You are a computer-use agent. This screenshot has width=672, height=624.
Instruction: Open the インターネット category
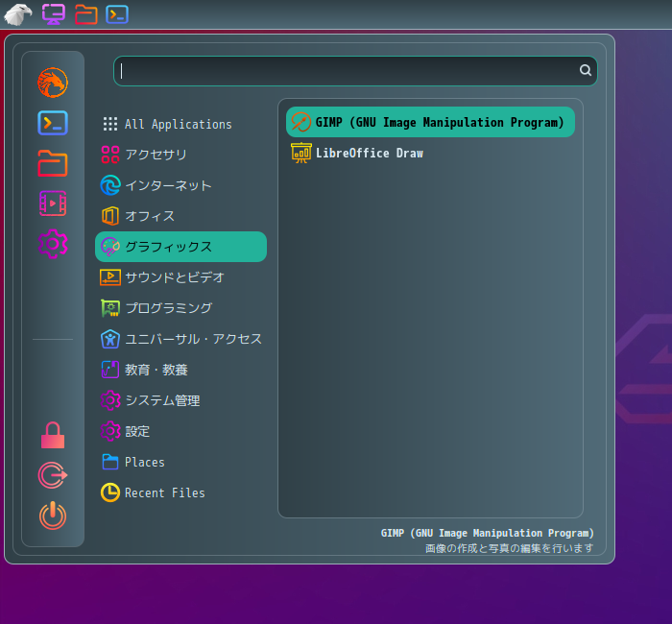180,185
